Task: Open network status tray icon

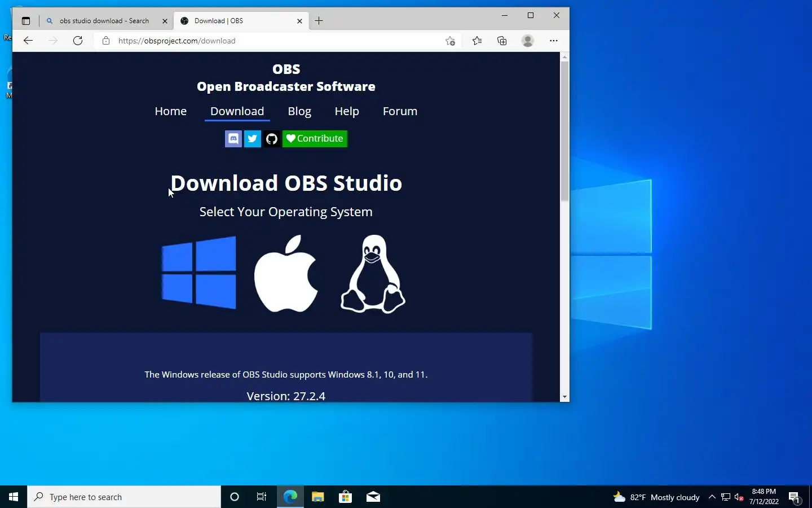Action: pos(726,497)
